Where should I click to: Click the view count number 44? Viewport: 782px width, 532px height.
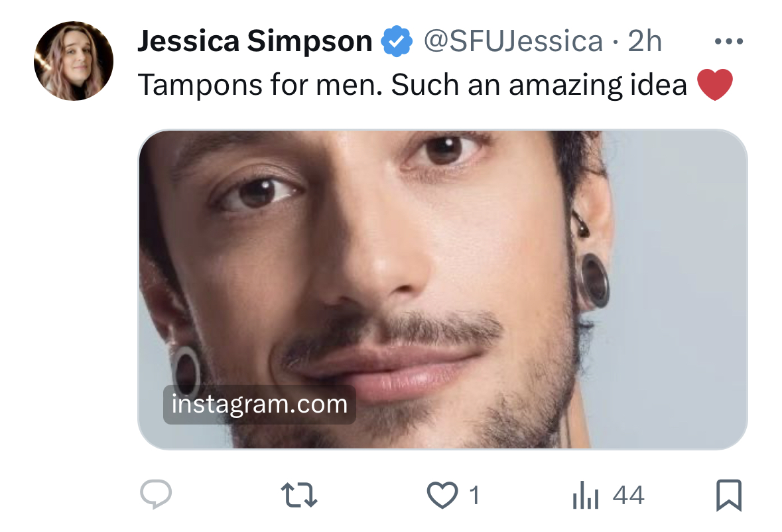pyautogui.click(x=628, y=495)
